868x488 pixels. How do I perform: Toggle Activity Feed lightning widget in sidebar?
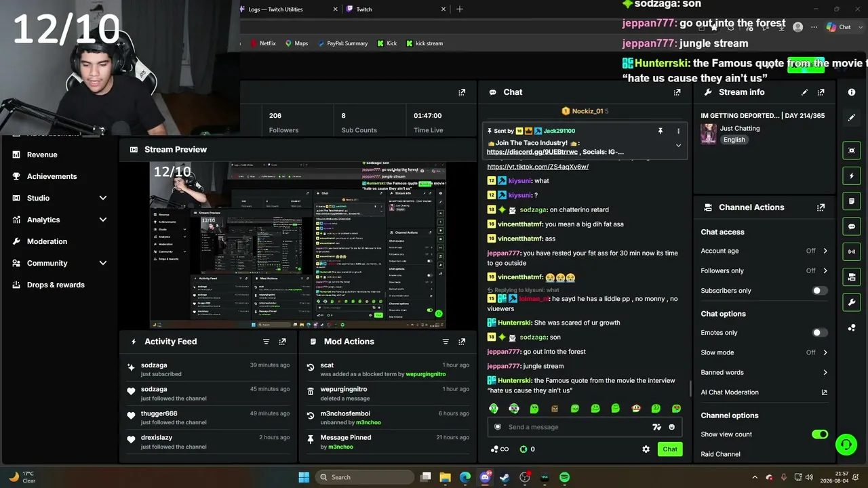click(x=852, y=176)
